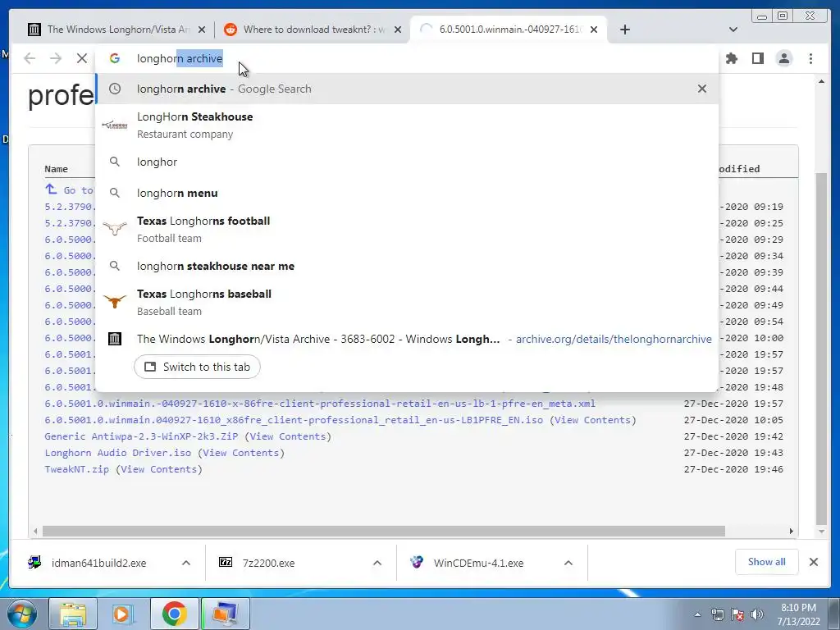Open the Action Center flag icon
Viewport: 840px width, 630px height.
pyautogui.click(x=737, y=614)
